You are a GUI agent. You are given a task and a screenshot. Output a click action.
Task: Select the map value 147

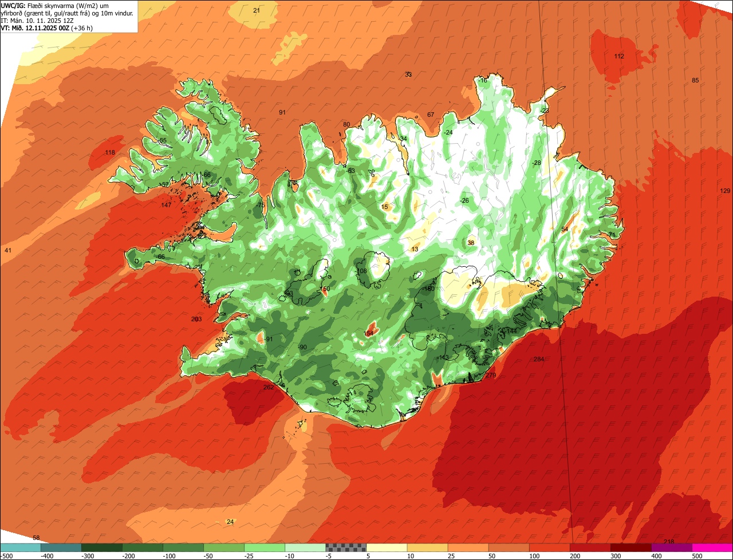(x=166, y=205)
